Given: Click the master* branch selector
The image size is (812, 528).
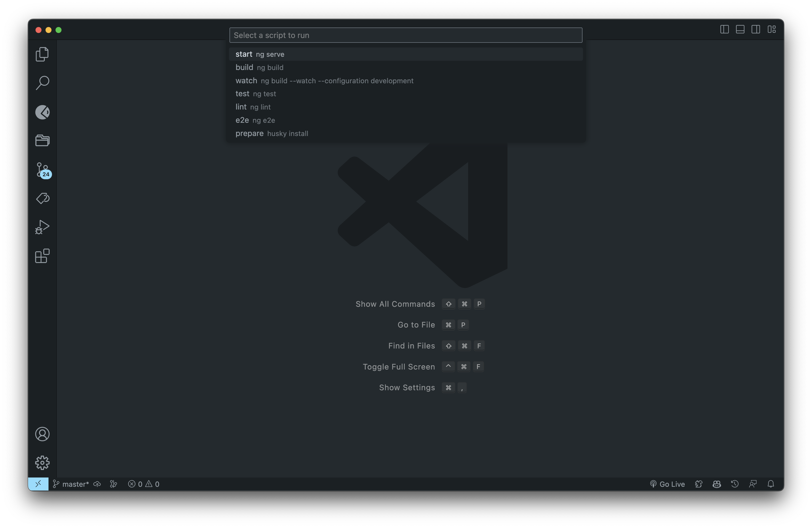Looking at the screenshot, I should click(x=71, y=484).
